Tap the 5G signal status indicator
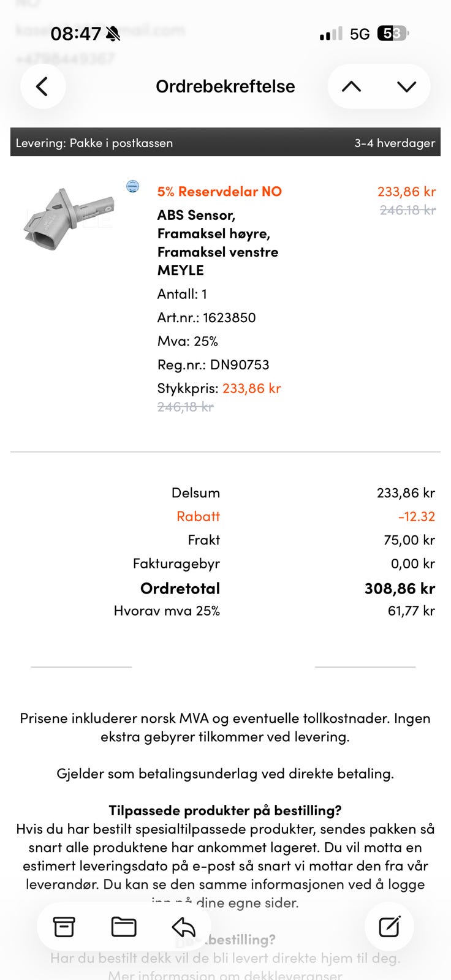The height and width of the screenshot is (980, 451). tap(360, 34)
